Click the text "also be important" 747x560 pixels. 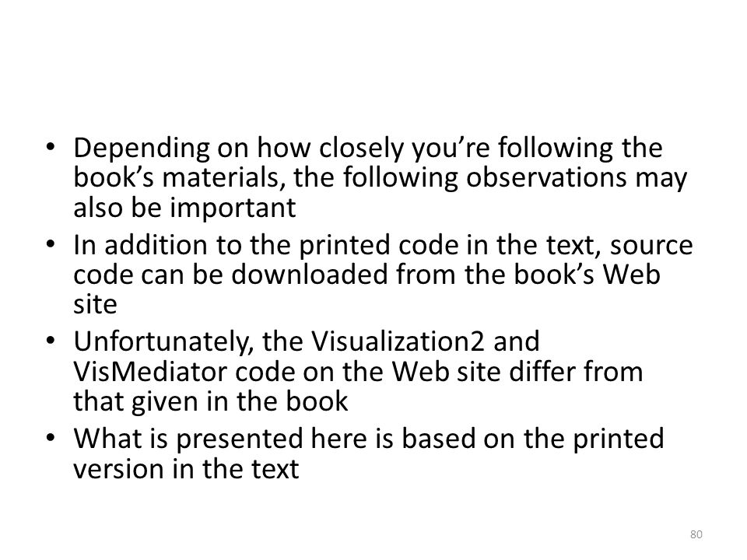pos(184,208)
